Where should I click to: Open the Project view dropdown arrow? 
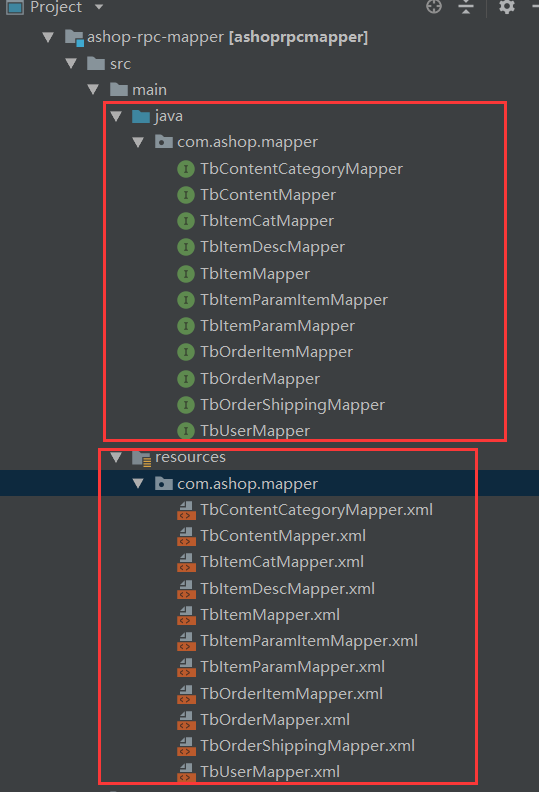tap(99, 7)
